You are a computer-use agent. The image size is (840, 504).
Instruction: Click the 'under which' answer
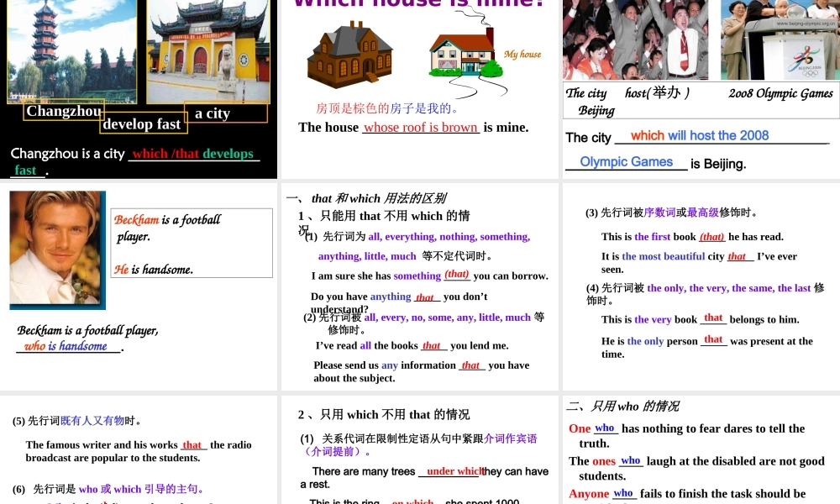(x=456, y=471)
